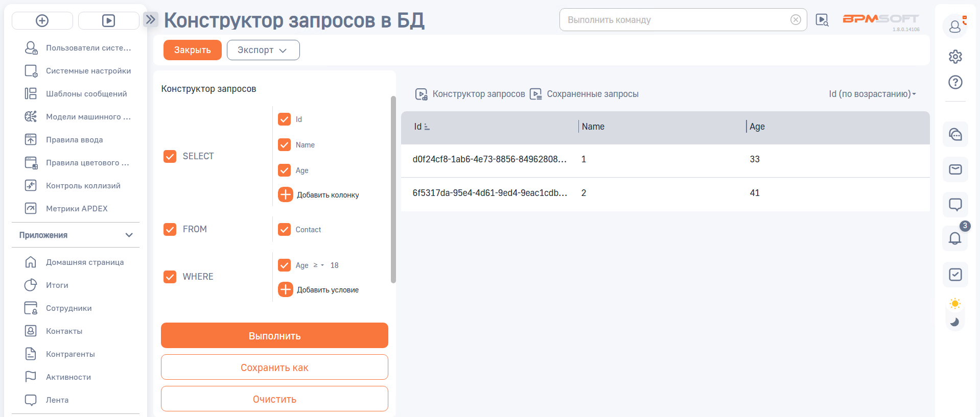
Task: Click the Очистить button
Action: (274, 399)
